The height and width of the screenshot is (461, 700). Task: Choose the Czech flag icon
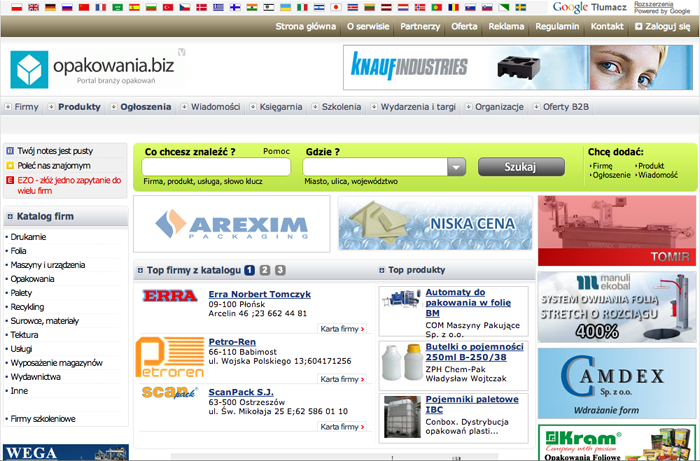184,7
